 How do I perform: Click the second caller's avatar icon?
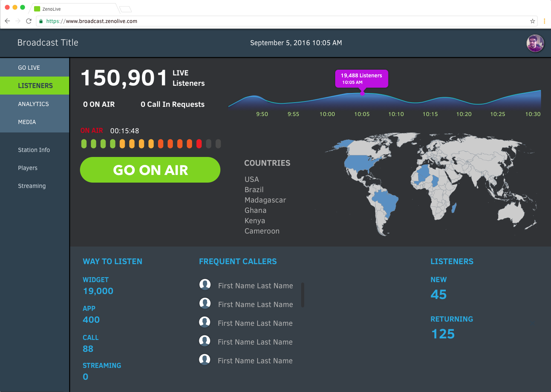(205, 303)
